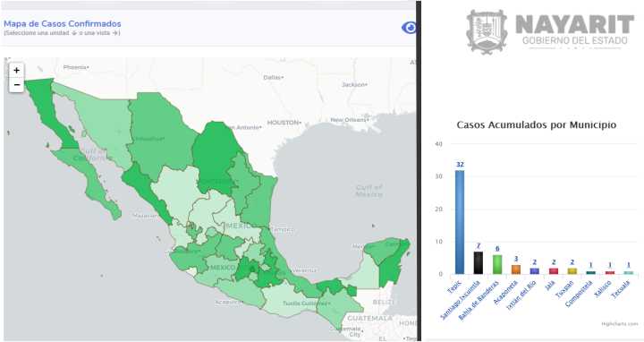The width and height of the screenshot is (644, 342).
Task: Click the Compostela axis label
Action: click(x=579, y=294)
